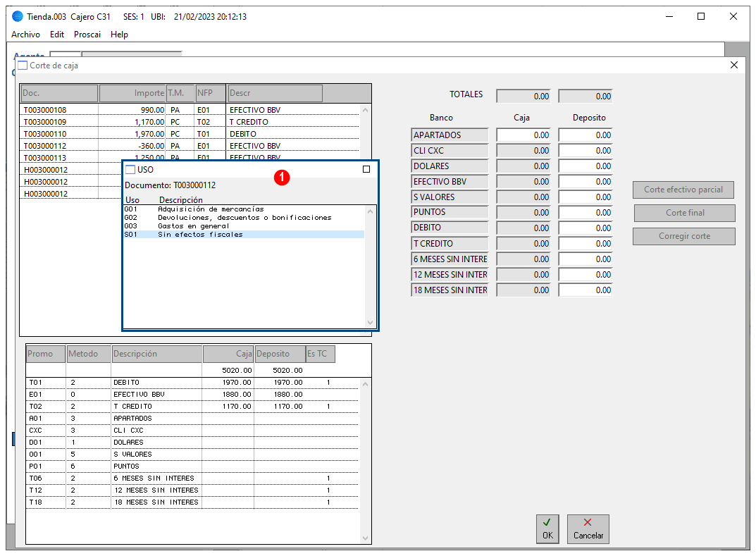This screenshot has height=556, width=756.
Task: Click the blue globe application icon
Action: [x=18, y=16]
